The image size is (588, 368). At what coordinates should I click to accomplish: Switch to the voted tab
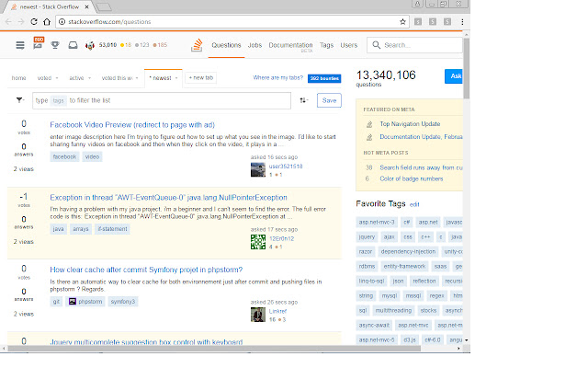point(44,78)
